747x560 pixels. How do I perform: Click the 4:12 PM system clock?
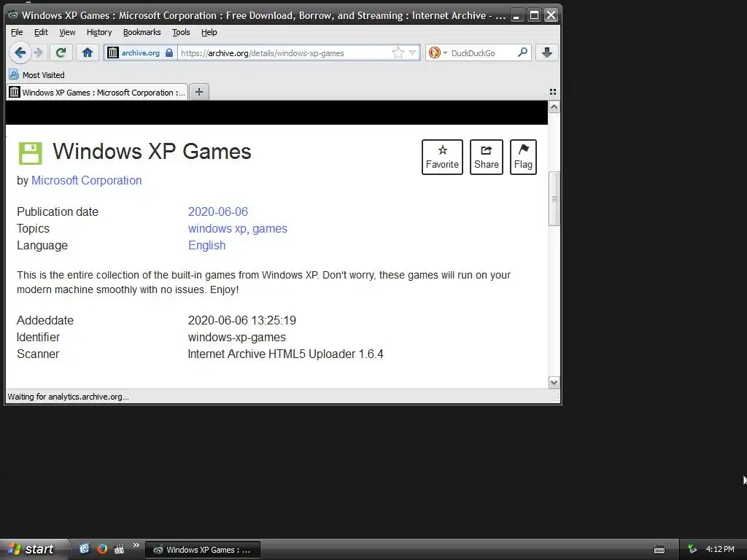point(720,549)
